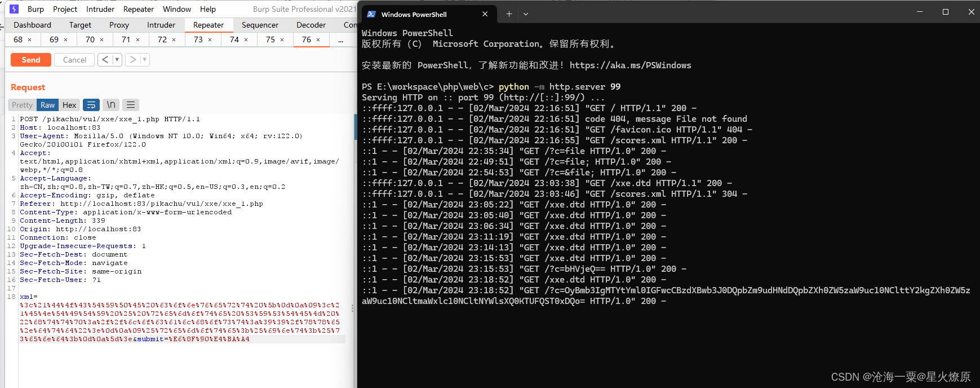This screenshot has width=980, height=388.
Task: Go forward to next request in history
Action: pyautogui.click(x=132, y=59)
